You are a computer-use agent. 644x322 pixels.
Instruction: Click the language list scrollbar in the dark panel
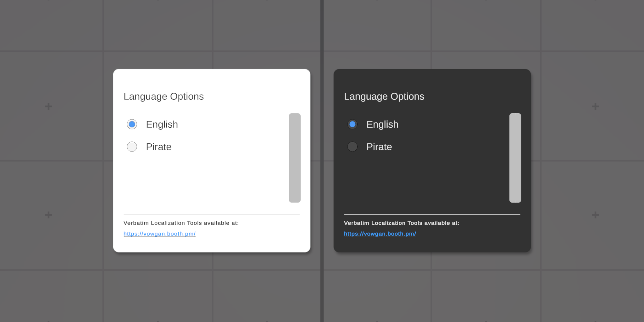point(515,158)
